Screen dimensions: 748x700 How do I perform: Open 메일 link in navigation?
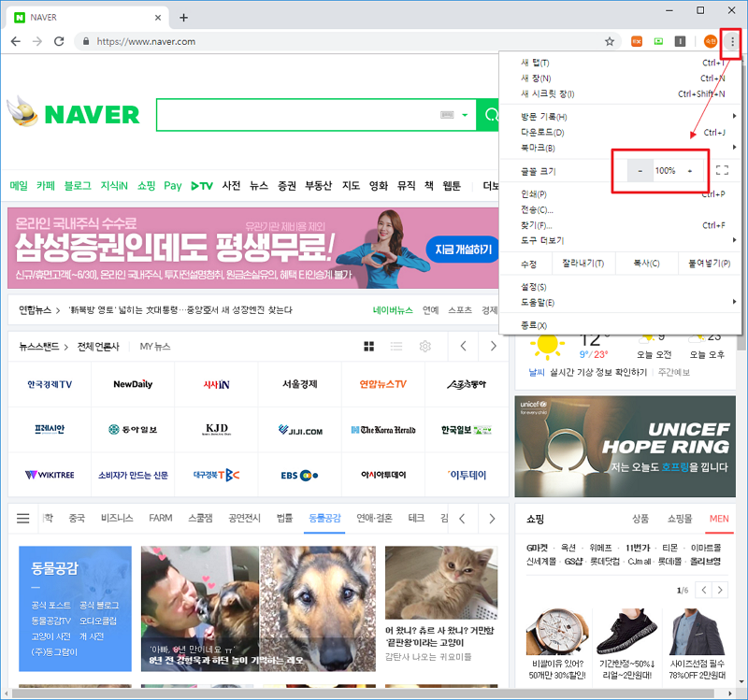tap(19, 185)
